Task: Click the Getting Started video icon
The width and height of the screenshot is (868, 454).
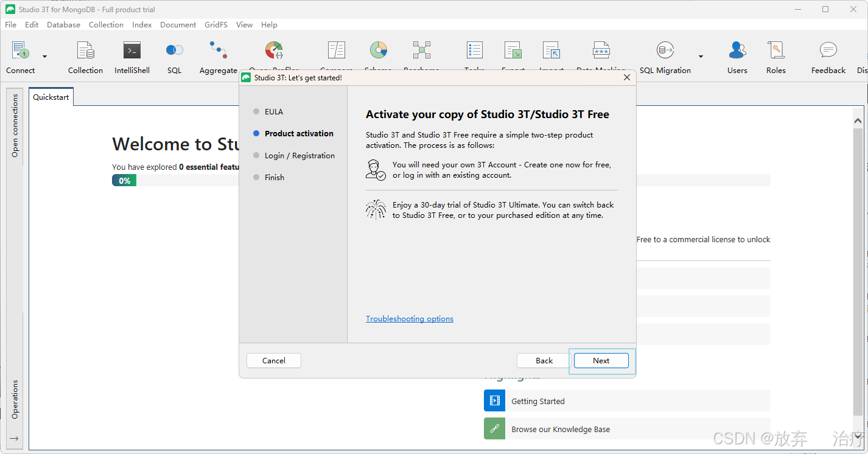Action: point(494,401)
